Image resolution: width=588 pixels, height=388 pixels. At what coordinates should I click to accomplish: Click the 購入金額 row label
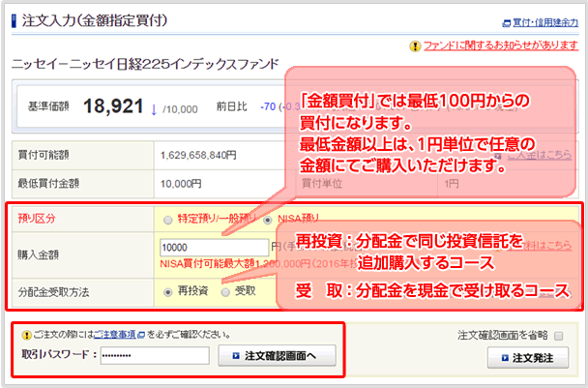coord(39,254)
